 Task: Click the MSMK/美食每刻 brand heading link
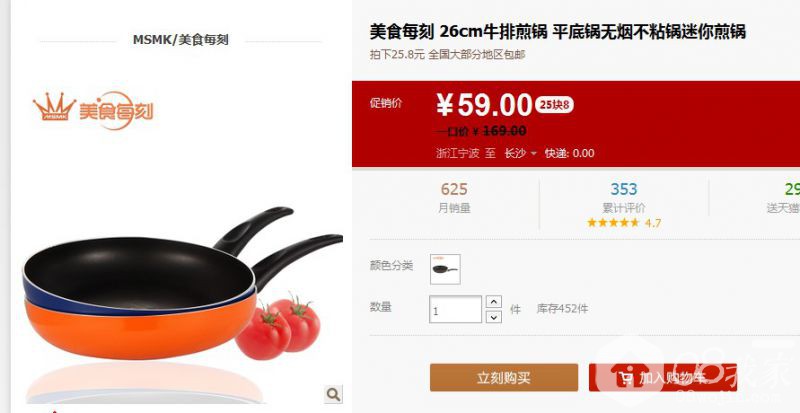click(x=181, y=40)
